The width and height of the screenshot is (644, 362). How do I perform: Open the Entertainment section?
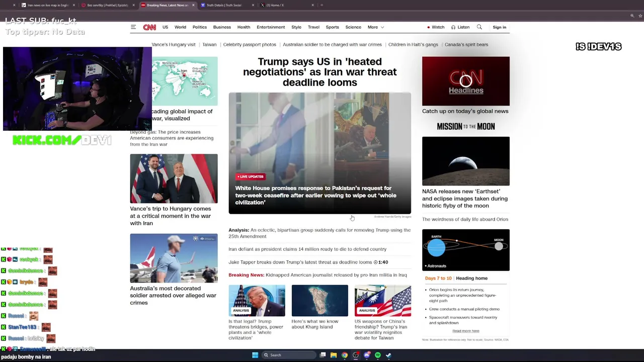click(271, 27)
